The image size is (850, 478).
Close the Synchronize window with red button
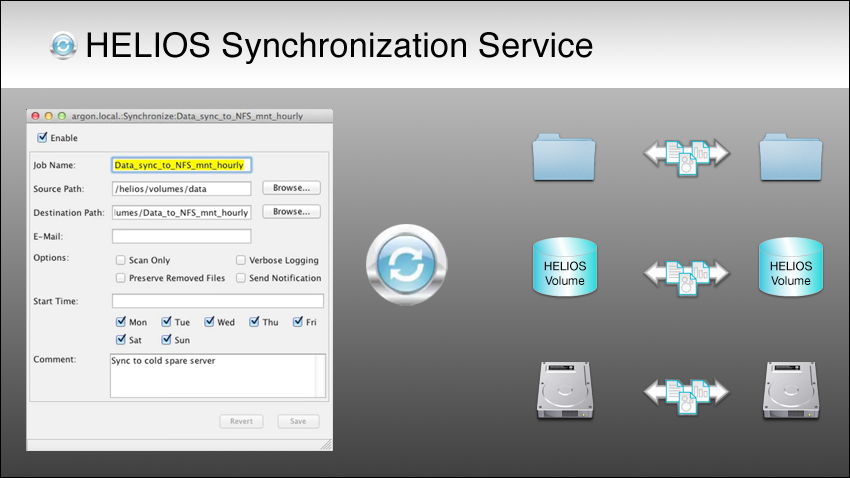click(x=36, y=116)
